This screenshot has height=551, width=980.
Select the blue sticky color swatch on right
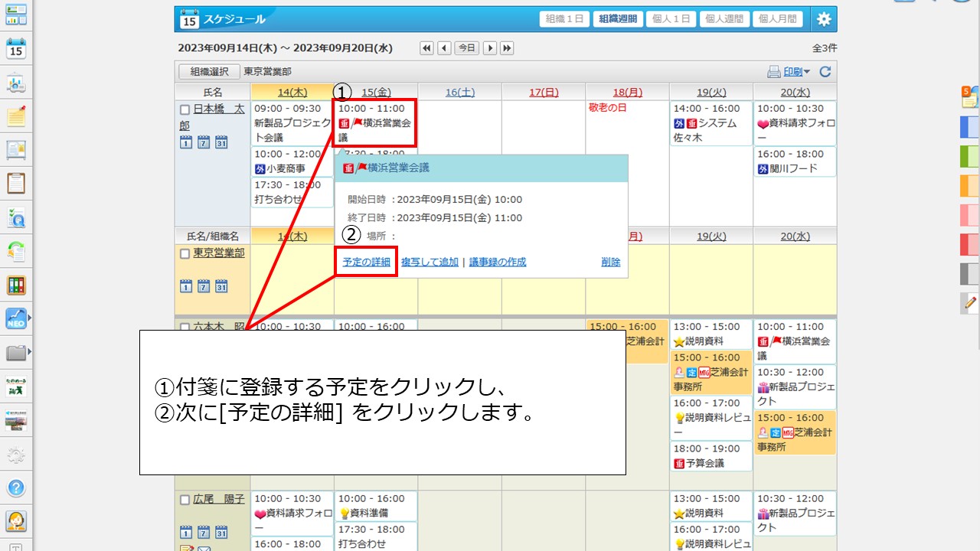pyautogui.click(x=969, y=126)
